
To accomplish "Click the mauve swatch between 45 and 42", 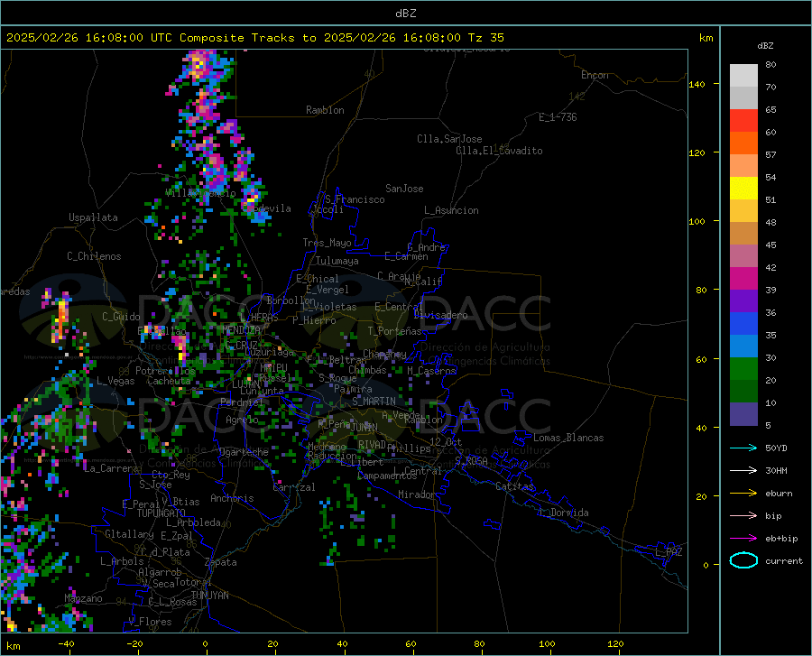I will (743, 256).
